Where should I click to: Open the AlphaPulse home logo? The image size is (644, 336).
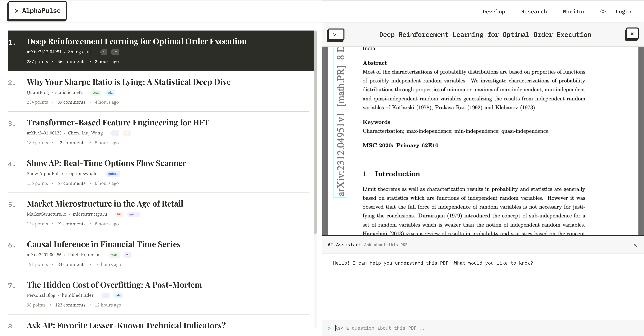tap(37, 11)
